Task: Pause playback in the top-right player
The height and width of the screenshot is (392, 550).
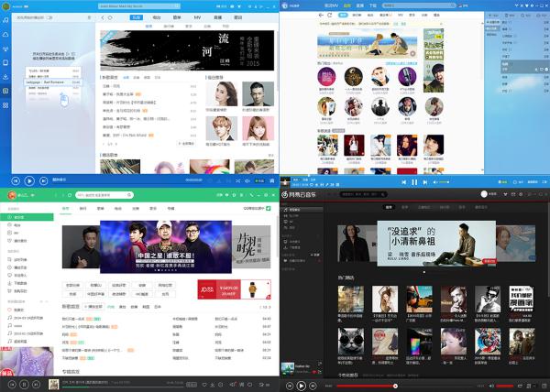Action: click(x=414, y=182)
